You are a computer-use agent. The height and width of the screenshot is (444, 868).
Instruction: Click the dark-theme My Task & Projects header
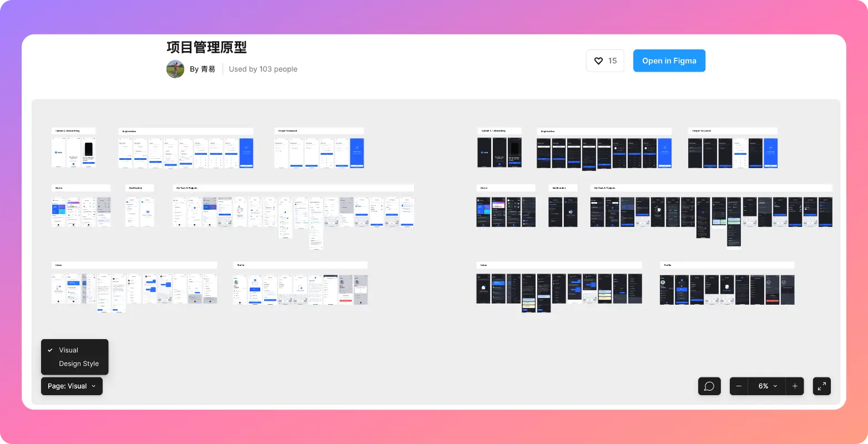coord(711,188)
